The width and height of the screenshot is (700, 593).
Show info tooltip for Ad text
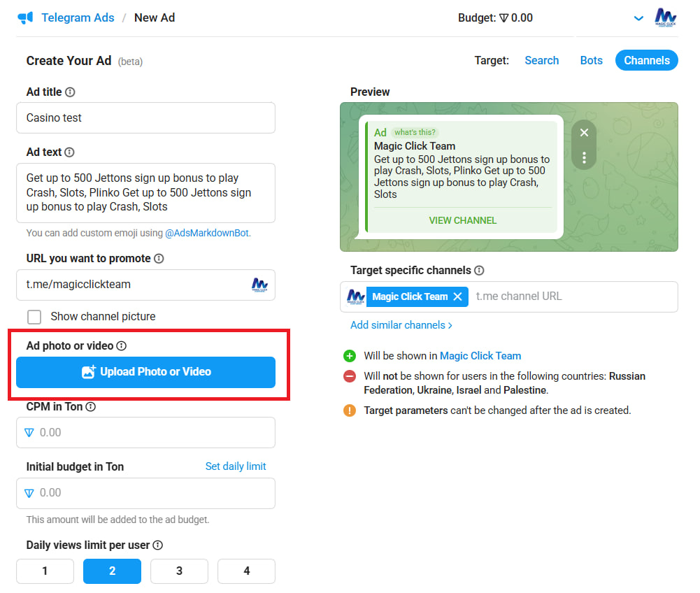[x=69, y=152]
